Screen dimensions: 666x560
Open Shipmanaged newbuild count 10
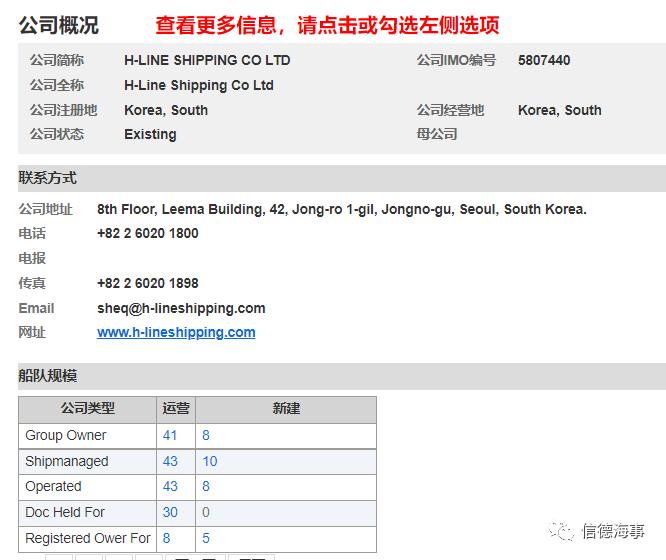click(x=210, y=461)
